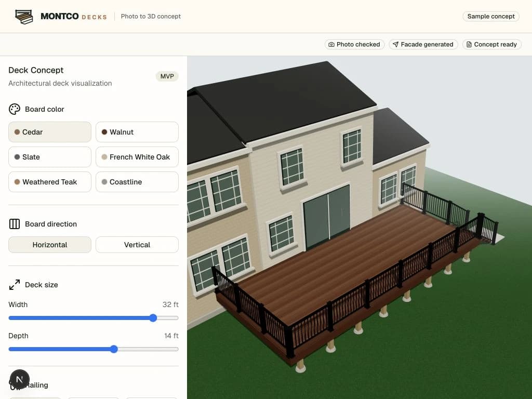Click the Concept ready status pill
532x399 pixels.
pos(492,45)
